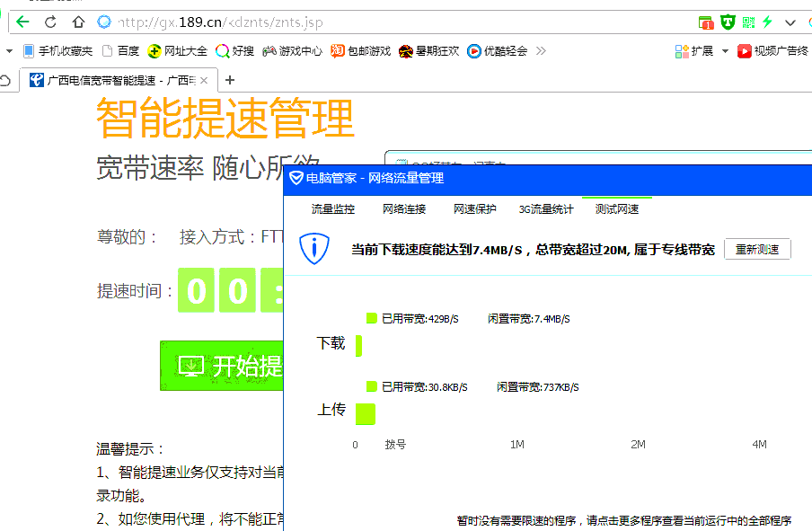
Task: Click the 上传 green usage bar
Action: click(x=365, y=414)
